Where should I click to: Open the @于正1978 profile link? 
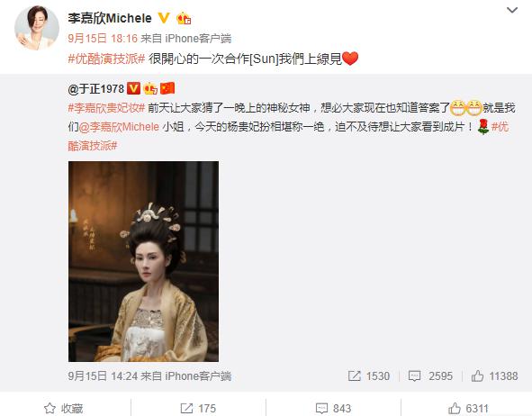click(96, 89)
